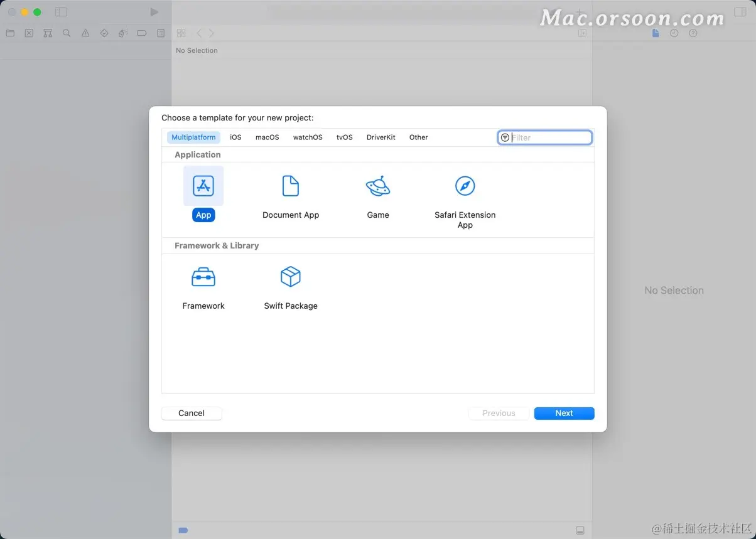The height and width of the screenshot is (539, 756).
Task: Show the History inspector clock icon
Action: pyautogui.click(x=674, y=33)
